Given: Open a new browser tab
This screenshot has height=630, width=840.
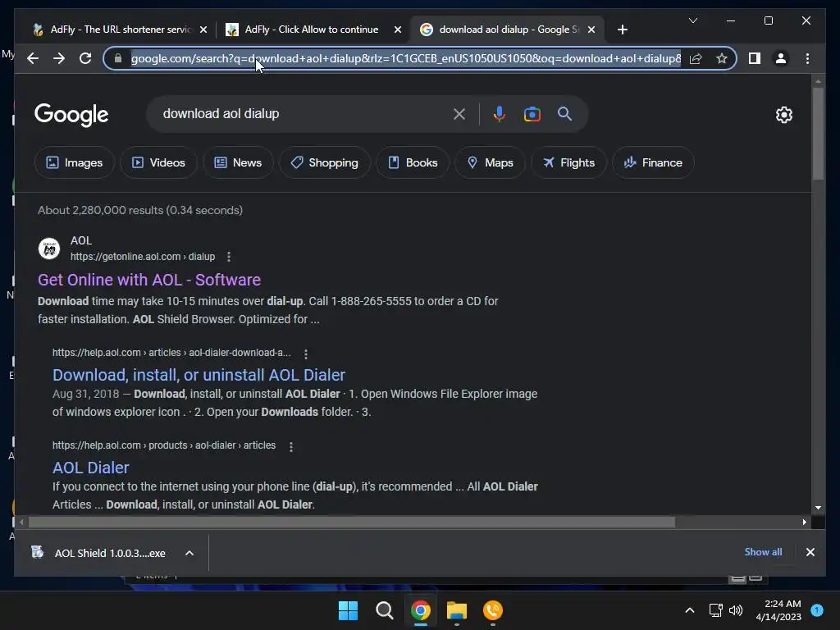Looking at the screenshot, I should (x=622, y=30).
